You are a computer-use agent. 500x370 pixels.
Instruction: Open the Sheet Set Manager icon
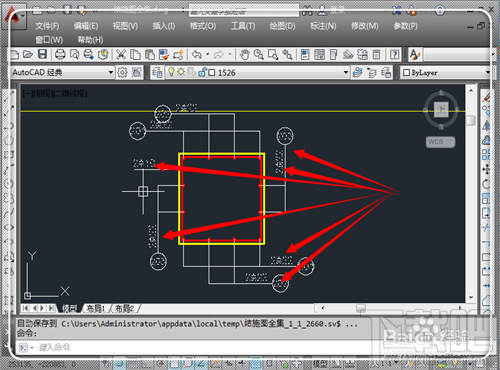[348, 54]
